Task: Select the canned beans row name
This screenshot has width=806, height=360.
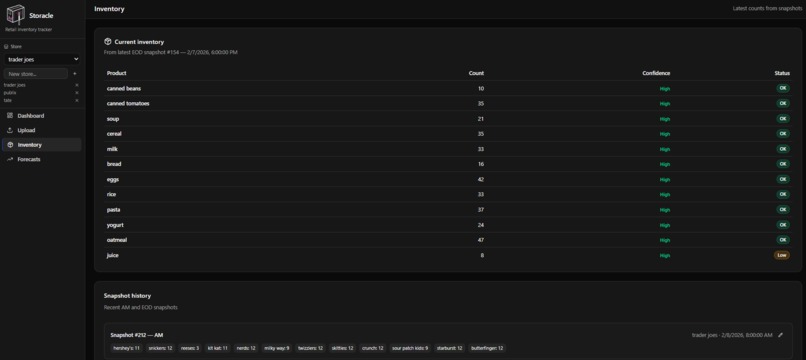Action: (x=124, y=88)
